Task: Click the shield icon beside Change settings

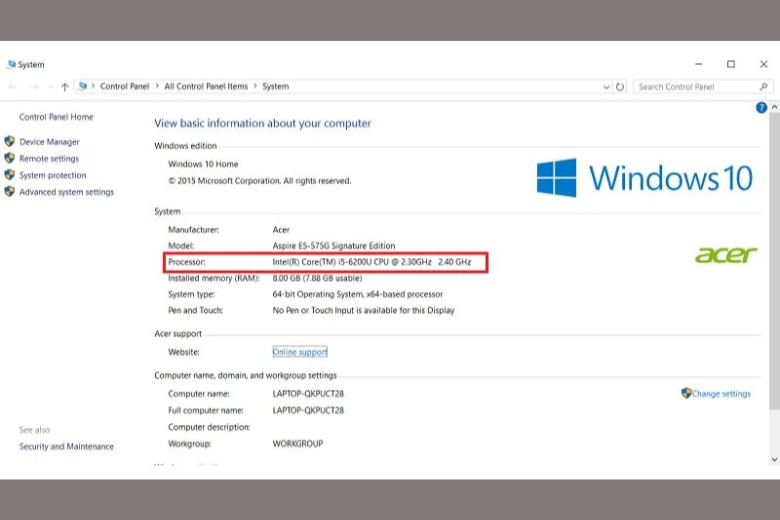Action: (x=686, y=393)
